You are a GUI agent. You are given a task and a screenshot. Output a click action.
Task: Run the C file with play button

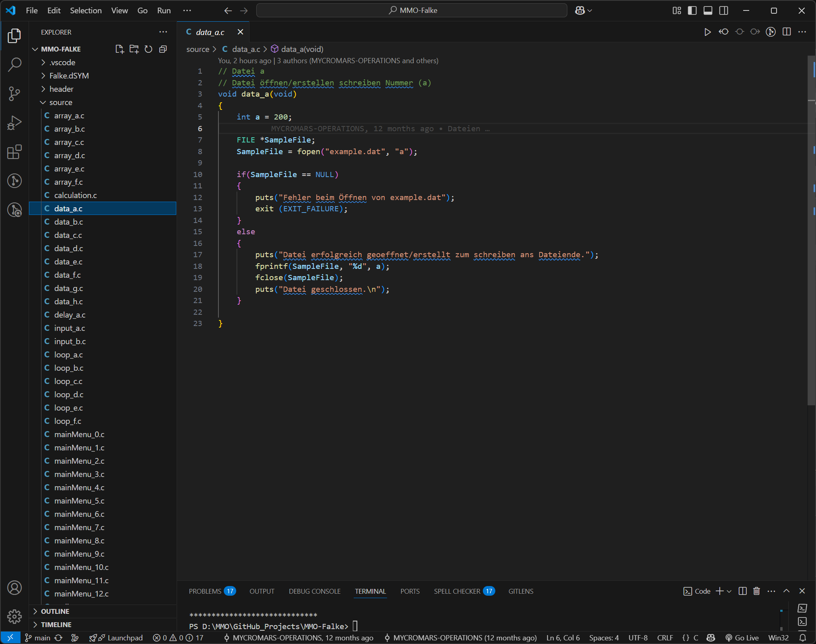[x=707, y=32]
